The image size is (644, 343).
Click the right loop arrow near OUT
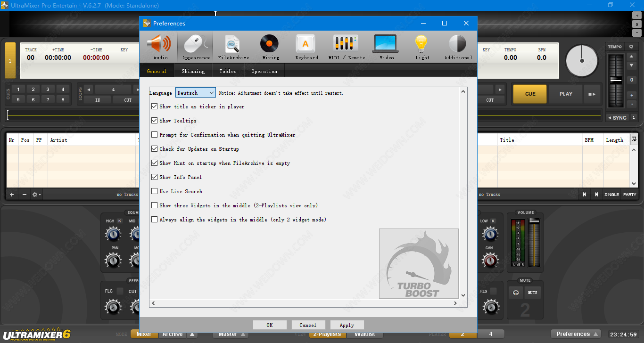(x=500, y=90)
